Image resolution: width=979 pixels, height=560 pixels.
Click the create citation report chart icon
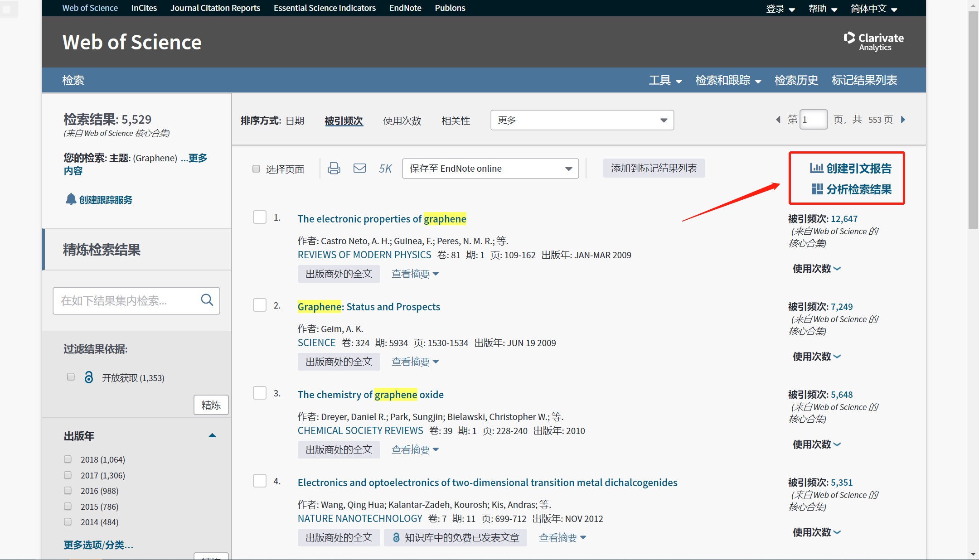coord(816,168)
